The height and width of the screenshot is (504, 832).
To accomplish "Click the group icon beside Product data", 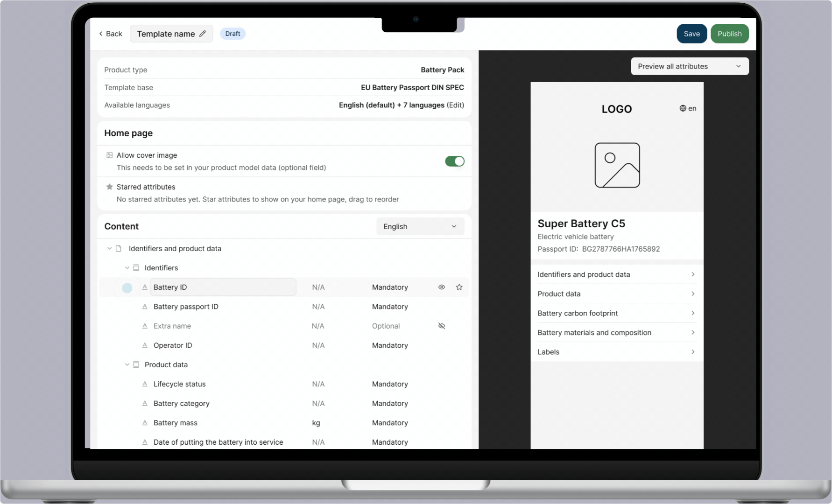I will pos(136,364).
